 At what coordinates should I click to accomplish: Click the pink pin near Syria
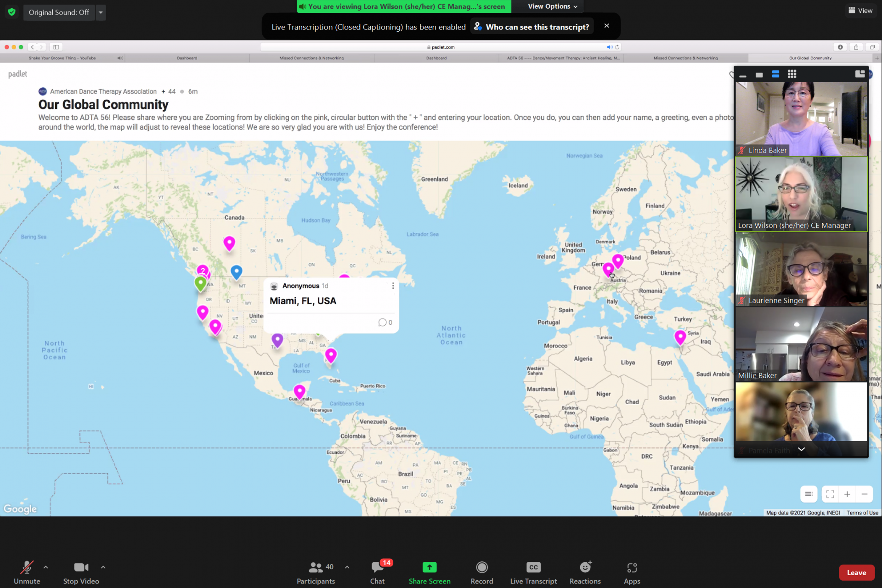coord(680,337)
